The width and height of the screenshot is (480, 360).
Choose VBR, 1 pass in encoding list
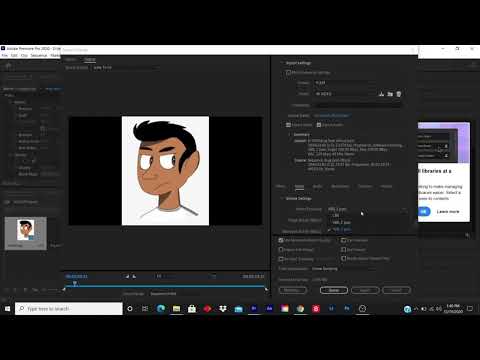[341, 223]
